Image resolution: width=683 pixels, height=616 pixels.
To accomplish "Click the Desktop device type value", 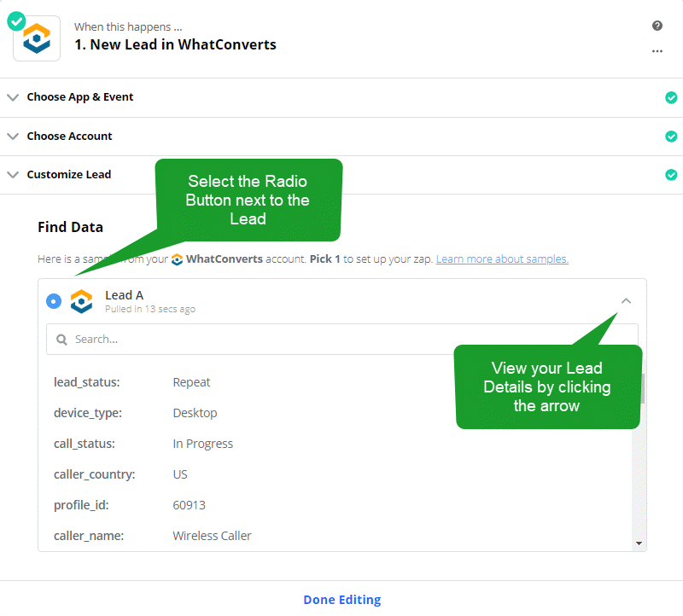I will pos(195,413).
